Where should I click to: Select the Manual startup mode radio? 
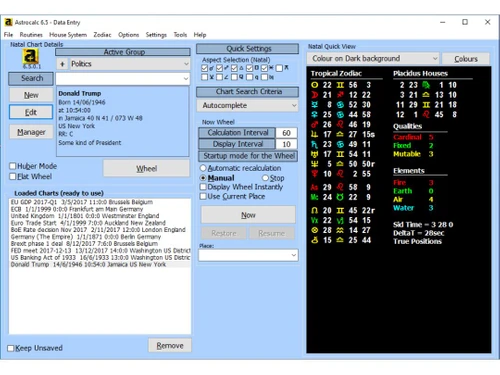click(x=203, y=178)
